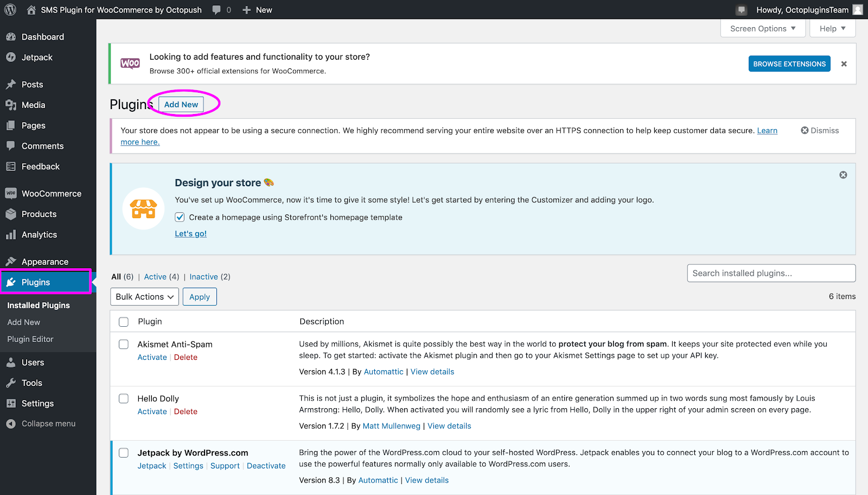This screenshot has width=868, height=495.
Task: Open the Bulk Actions dropdown
Action: (145, 296)
